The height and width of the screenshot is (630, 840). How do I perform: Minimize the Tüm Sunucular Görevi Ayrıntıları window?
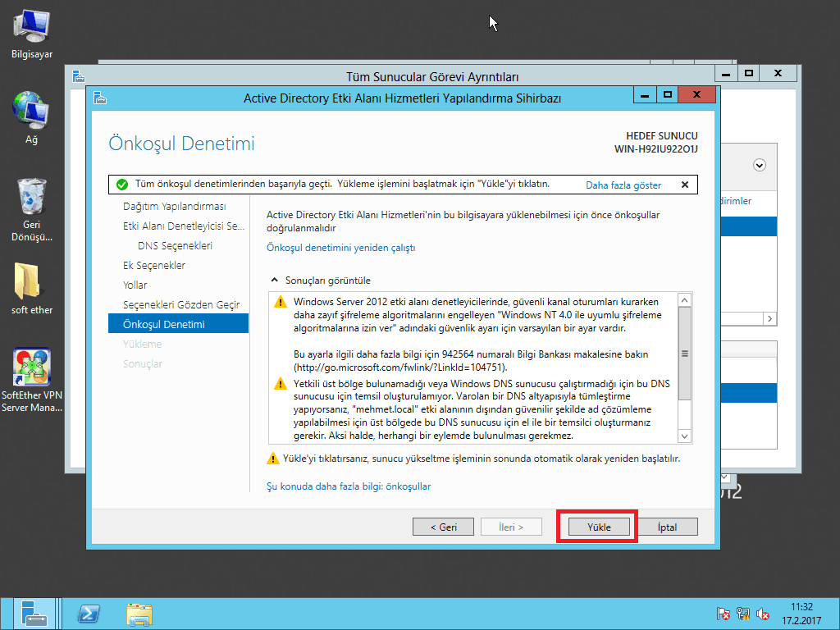click(727, 74)
